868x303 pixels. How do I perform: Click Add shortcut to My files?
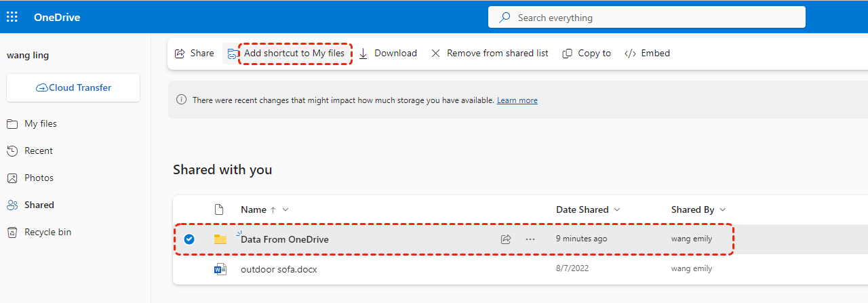click(294, 54)
